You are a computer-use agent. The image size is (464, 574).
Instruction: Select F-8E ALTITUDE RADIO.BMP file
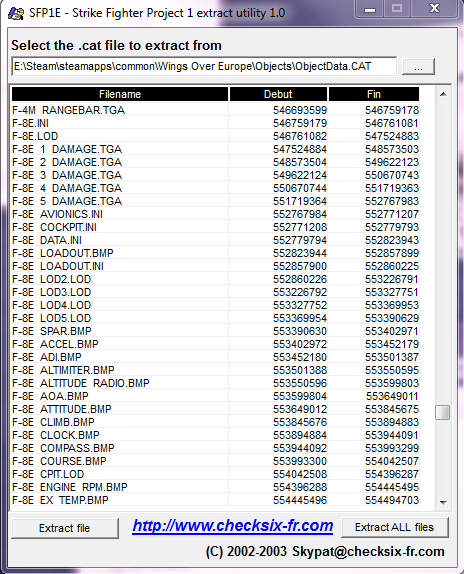(215, 383)
